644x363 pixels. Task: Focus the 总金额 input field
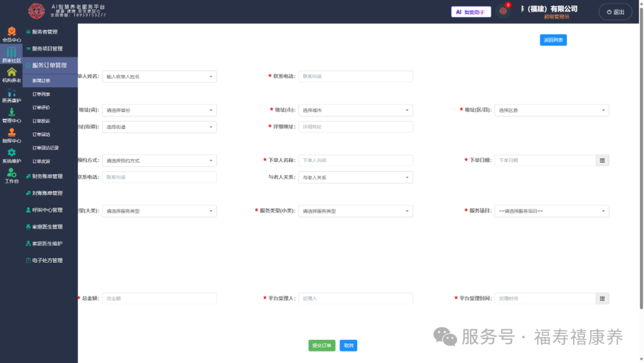159,299
